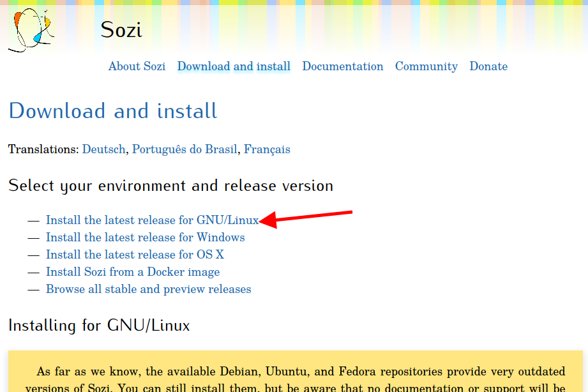Browse all stable and preview releases
Image resolution: width=588 pixels, height=392 pixels.
point(149,289)
